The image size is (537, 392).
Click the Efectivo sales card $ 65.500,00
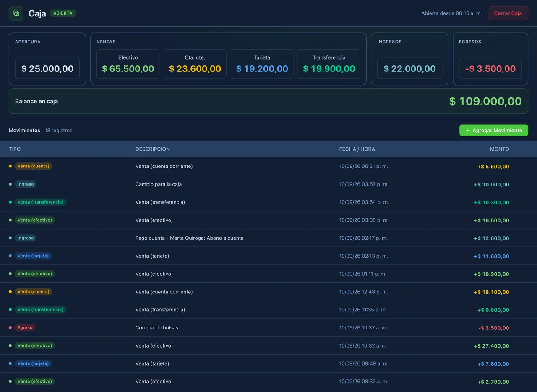tap(128, 64)
